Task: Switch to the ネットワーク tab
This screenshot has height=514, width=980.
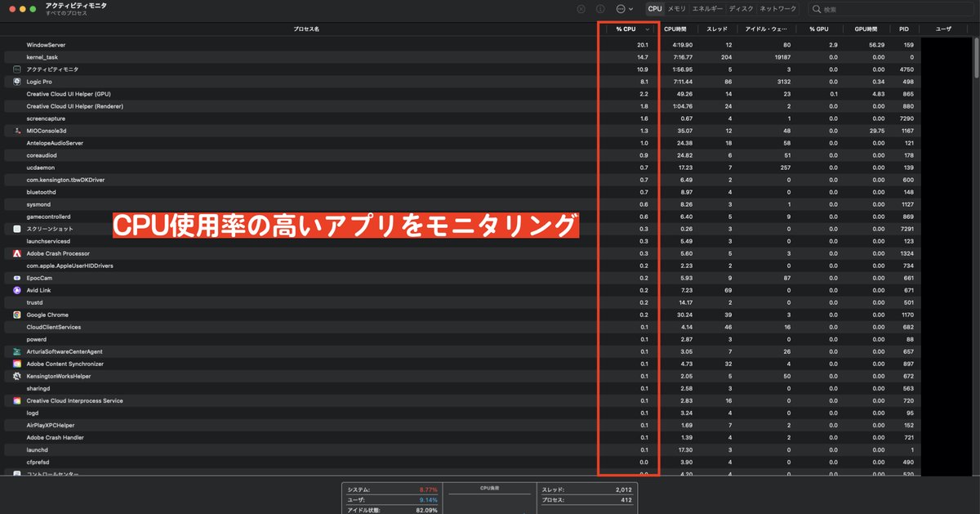Action: click(x=778, y=9)
